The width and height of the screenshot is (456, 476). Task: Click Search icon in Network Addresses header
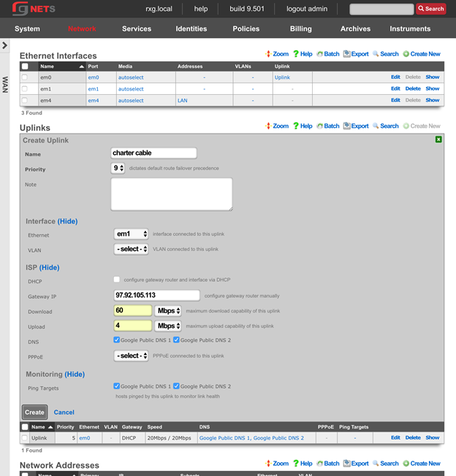pyautogui.click(x=385, y=464)
